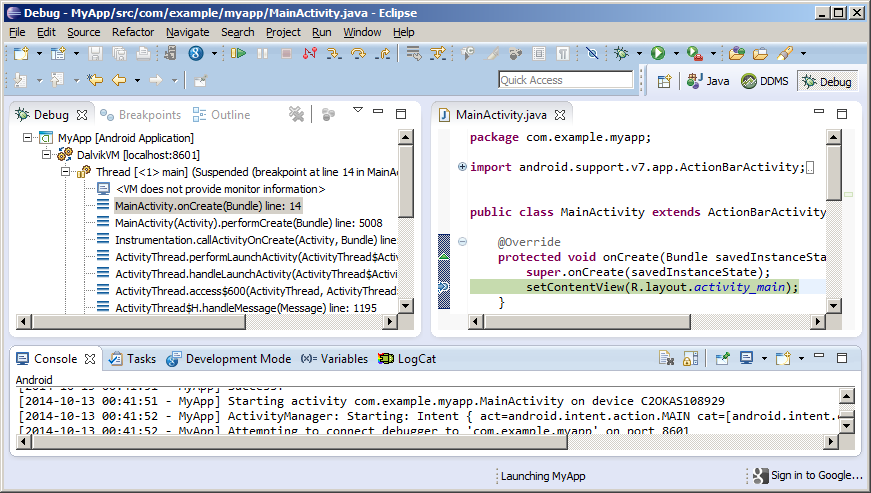Image resolution: width=871 pixels, height=493 pixels.
Task: Open the File menu
Action: 17,32
